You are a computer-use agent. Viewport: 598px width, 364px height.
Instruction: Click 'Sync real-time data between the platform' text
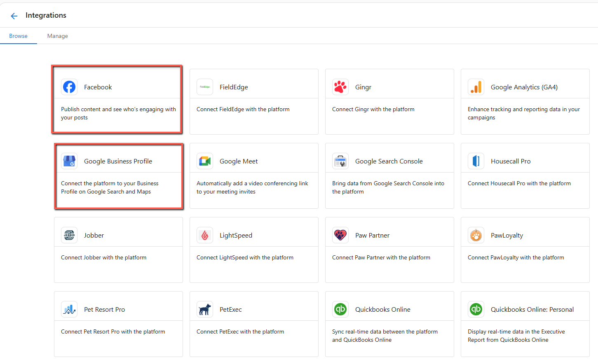coord(385,336)
